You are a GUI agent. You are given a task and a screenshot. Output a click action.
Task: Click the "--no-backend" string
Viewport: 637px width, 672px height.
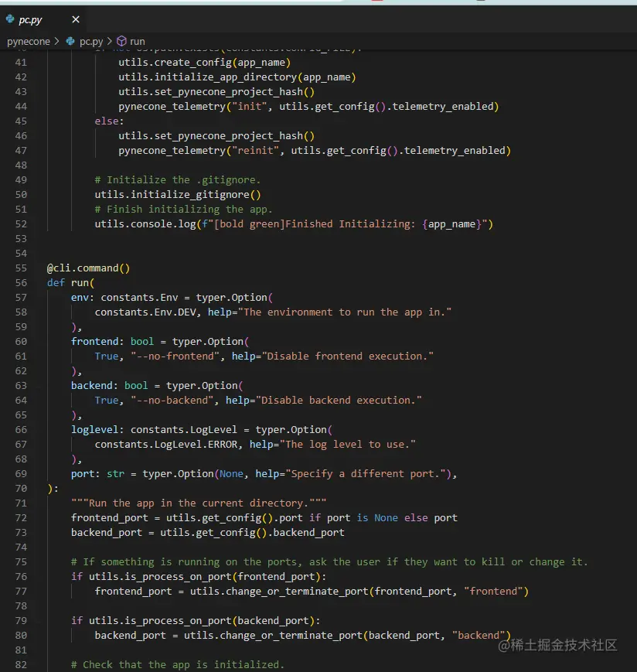coord(172,401)
